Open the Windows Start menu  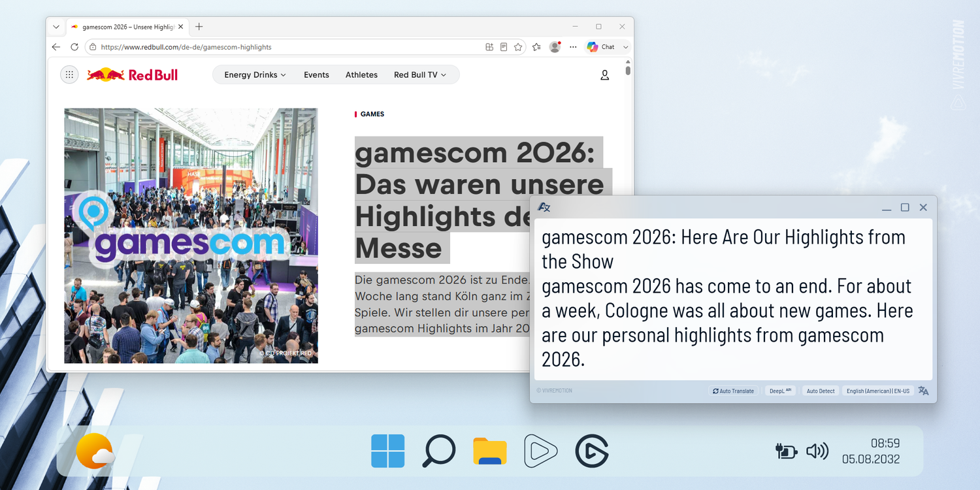pos(388,451)
